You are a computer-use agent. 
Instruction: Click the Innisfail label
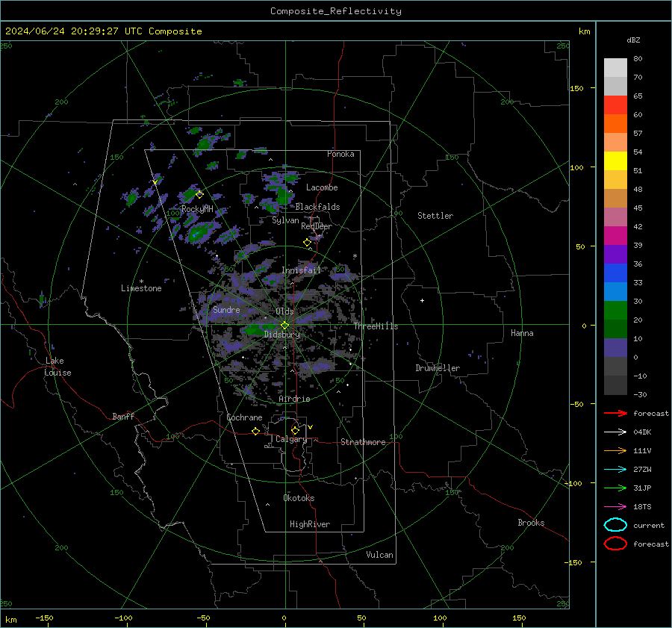tap(302, 270)
